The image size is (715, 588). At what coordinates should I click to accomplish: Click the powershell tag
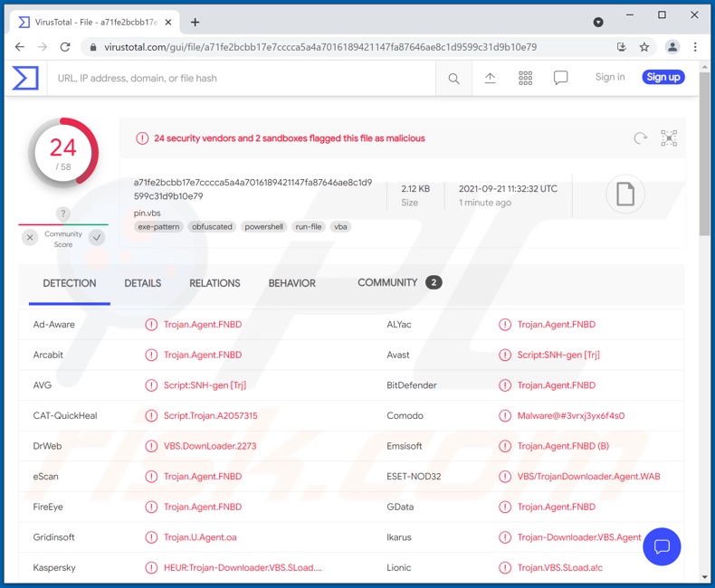pos(263,227)
